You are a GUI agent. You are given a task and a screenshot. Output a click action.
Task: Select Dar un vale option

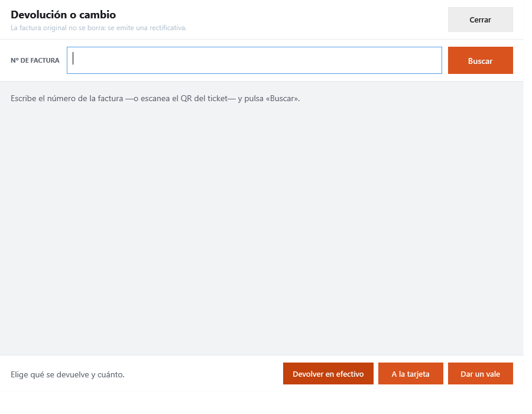tap(480, 374)
